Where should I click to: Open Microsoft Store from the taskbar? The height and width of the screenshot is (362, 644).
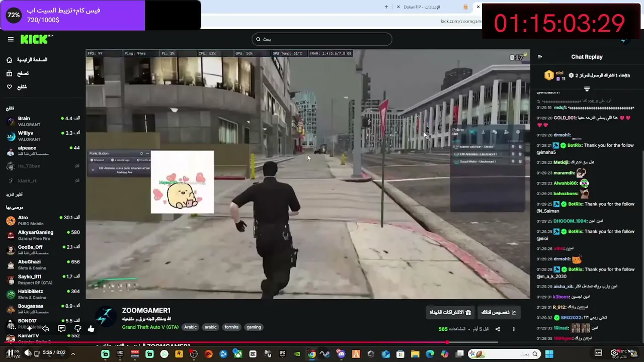coord(400,354)
